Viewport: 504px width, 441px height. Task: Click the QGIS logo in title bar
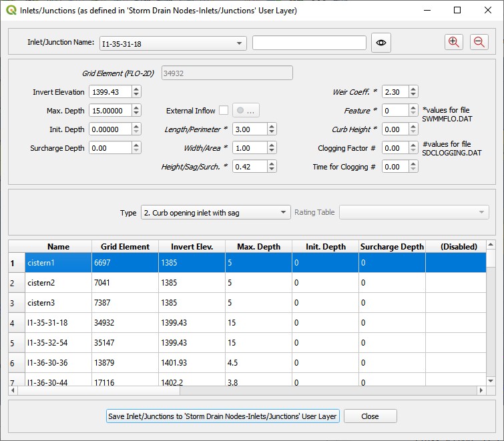click(11, 10)
